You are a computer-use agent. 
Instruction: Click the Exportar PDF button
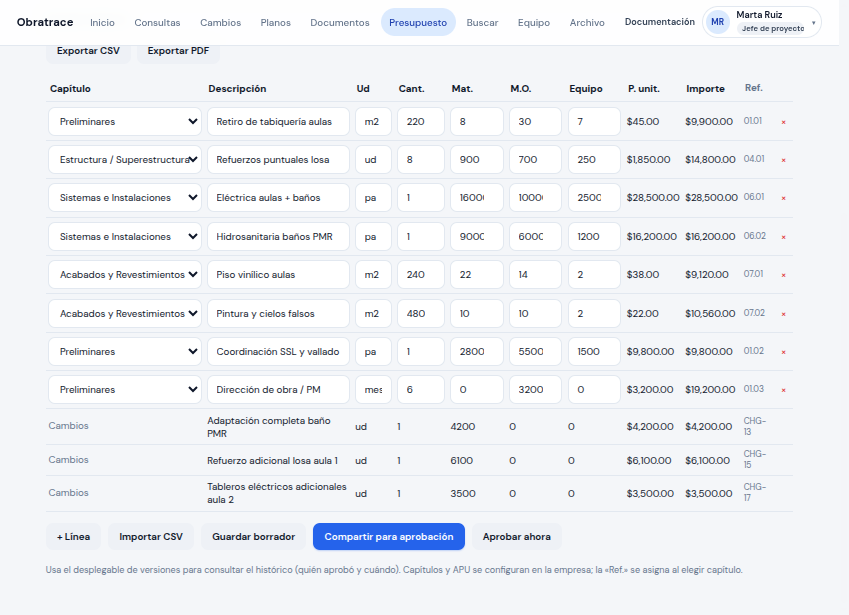178,51
